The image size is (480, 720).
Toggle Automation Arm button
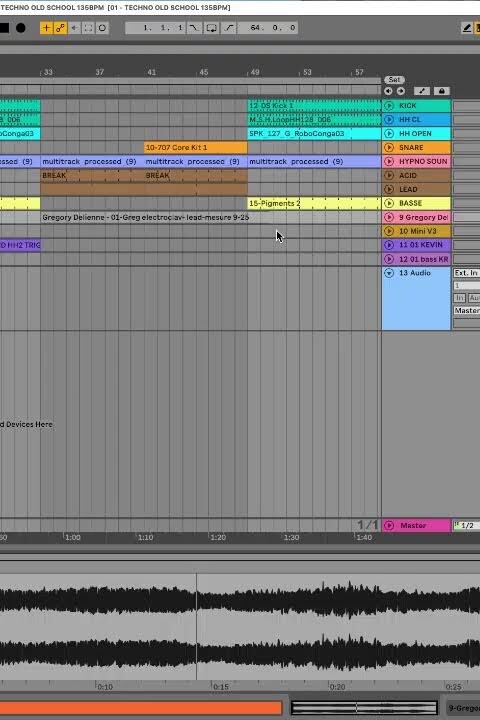tap(60, 28)
